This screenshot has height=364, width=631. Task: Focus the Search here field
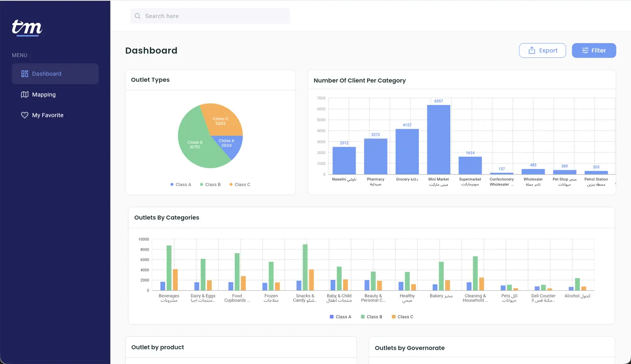coord(210,16)
